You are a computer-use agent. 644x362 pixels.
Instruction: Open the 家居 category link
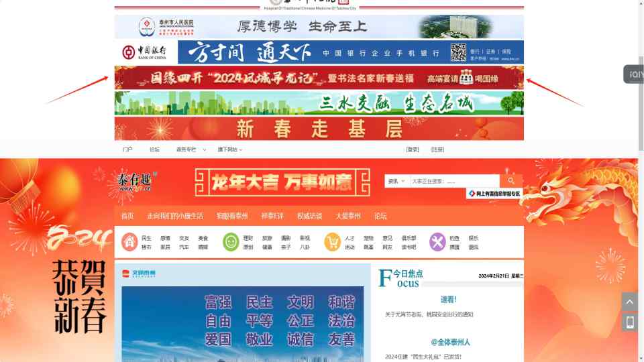[x=165, y=247]
